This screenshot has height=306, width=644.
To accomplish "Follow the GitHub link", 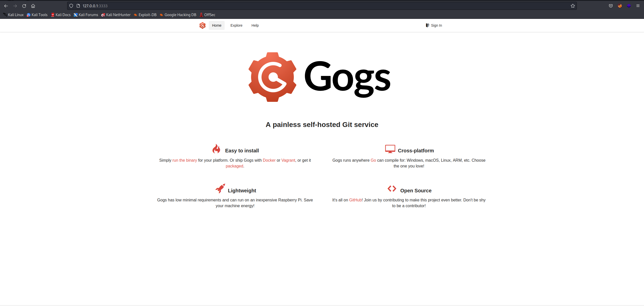I will 355,200.
